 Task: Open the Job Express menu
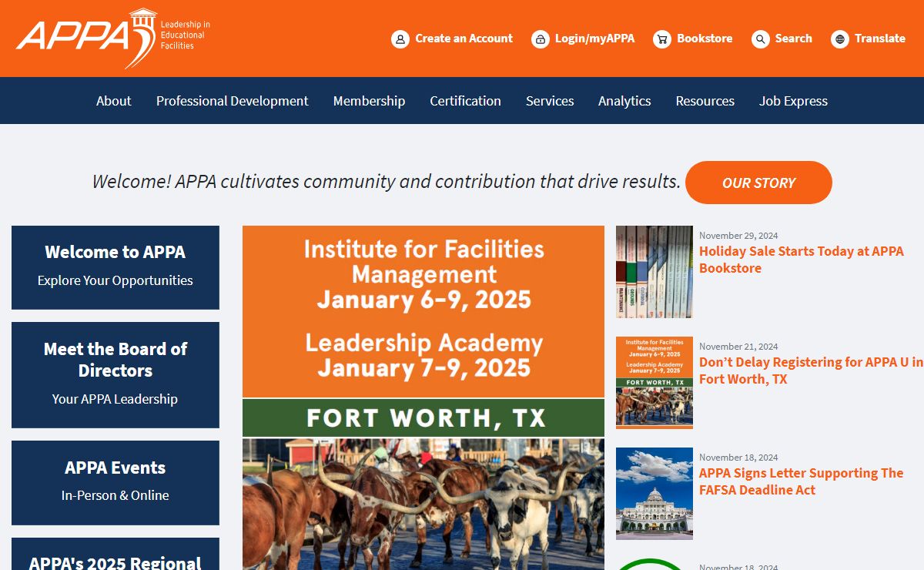point(793,101)
